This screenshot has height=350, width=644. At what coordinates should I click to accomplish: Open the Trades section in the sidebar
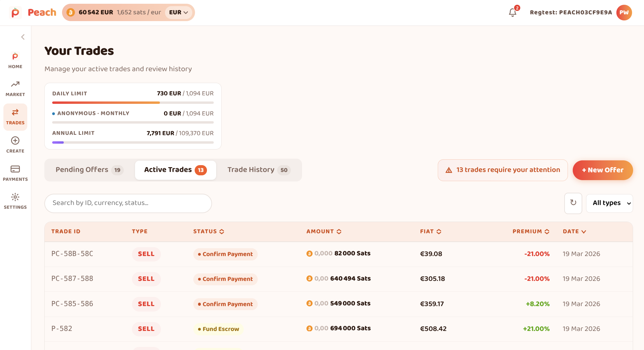[x=15, y=117]
